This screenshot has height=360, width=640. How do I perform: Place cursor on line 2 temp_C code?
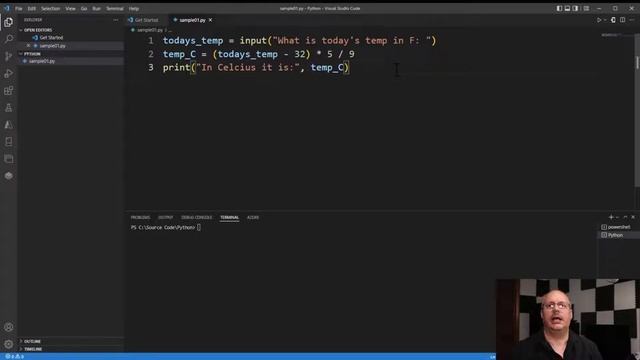pos(258,54)
